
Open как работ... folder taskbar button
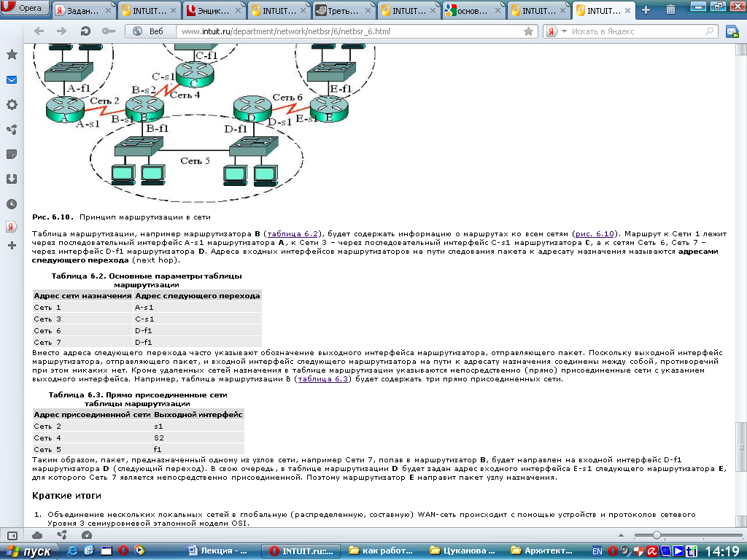pyautogui.click(x=381, y=551)
